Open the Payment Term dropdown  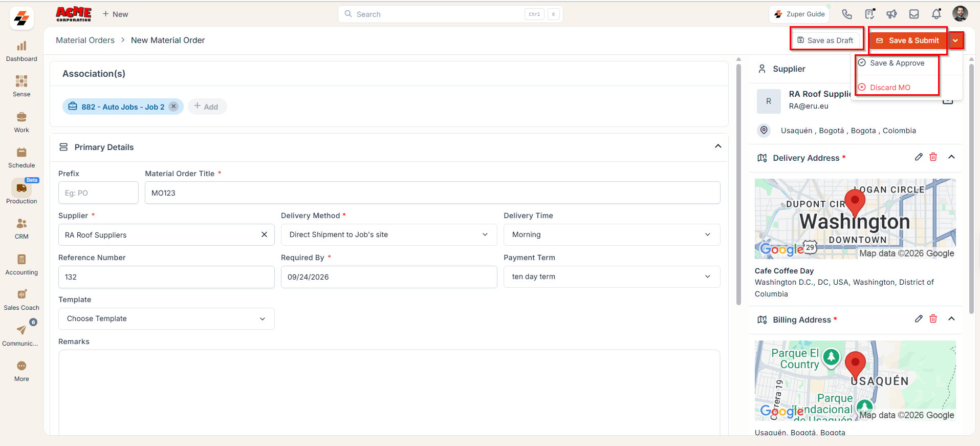pyautogui.click(x=612, y=277)
